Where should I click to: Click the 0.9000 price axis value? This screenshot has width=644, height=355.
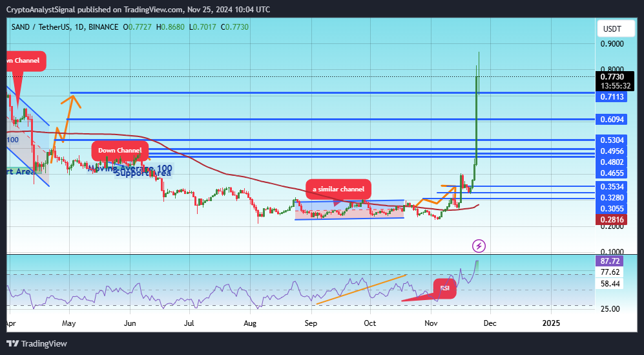click(x=612, y=44)
